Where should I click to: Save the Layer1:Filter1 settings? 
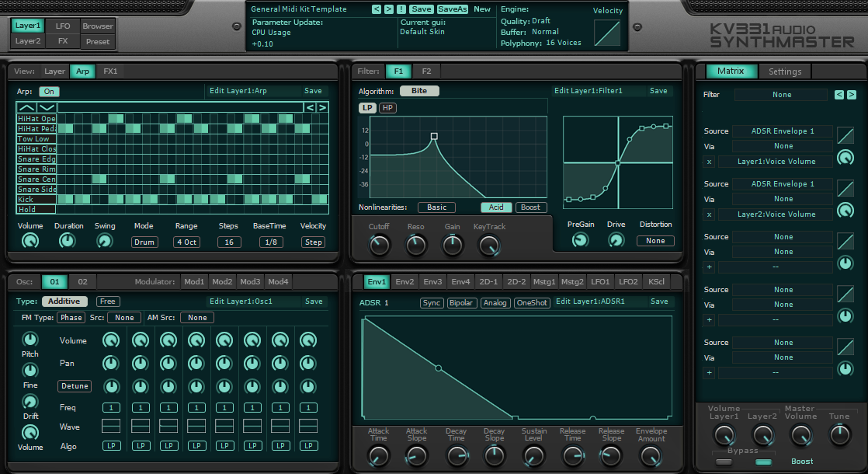point(658,91)
